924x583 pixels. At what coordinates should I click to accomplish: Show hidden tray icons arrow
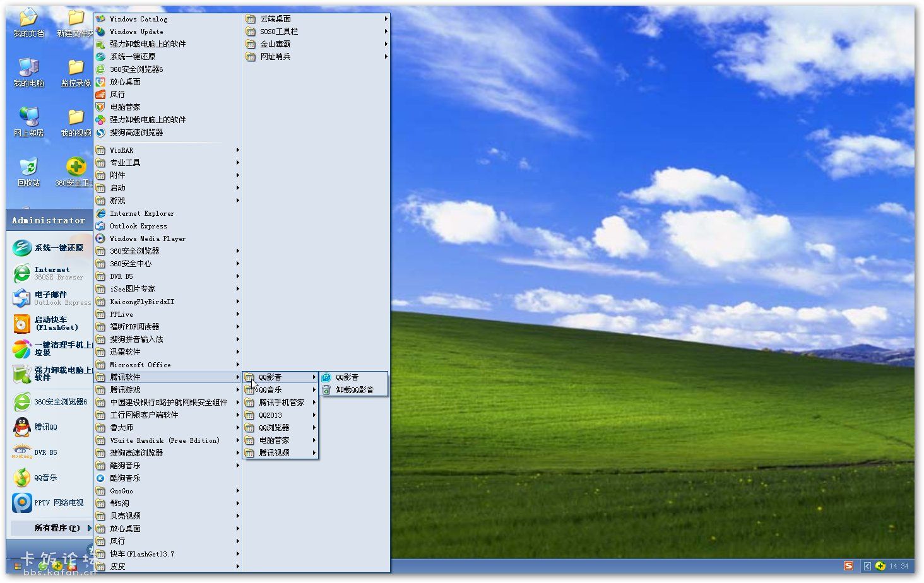[867, 566]
